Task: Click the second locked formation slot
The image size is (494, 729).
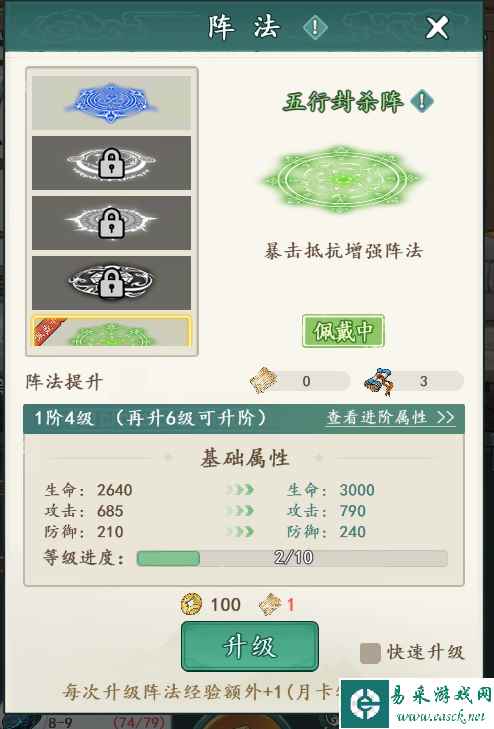Action: [111, 223]
